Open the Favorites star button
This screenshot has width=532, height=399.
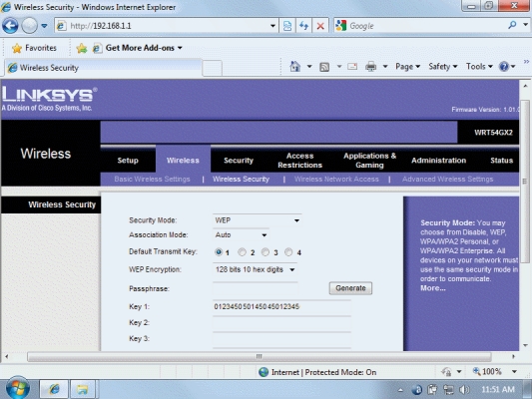click(34, 48)
